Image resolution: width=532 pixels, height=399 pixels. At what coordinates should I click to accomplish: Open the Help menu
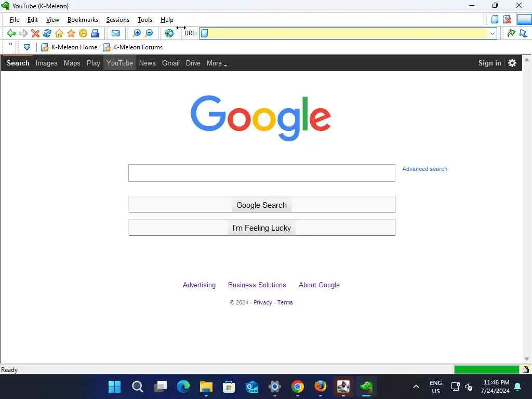(167, 20)
